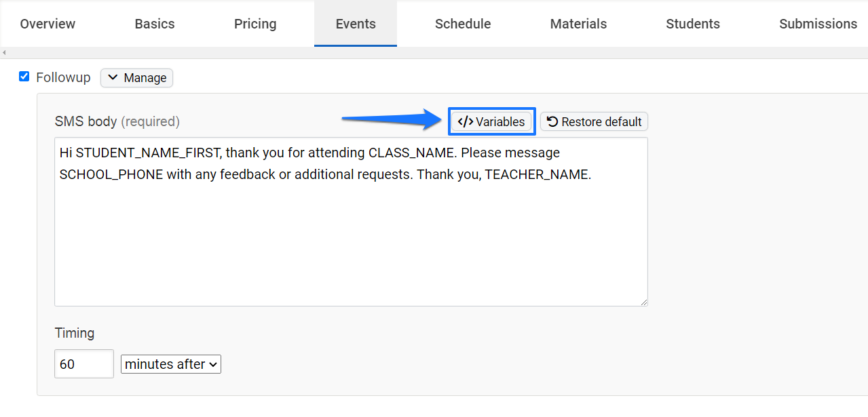Click the SMS body textarea resize handle
Screen dimensions: 868x417
(x=643, y=301)
